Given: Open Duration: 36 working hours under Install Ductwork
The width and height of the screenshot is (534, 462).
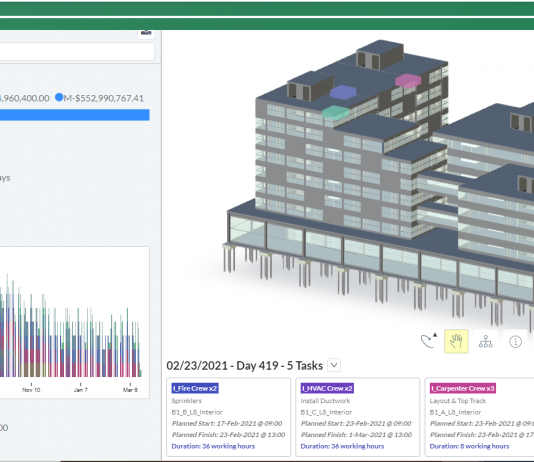Looking at the screenshot, I should (x=342, y=446).
